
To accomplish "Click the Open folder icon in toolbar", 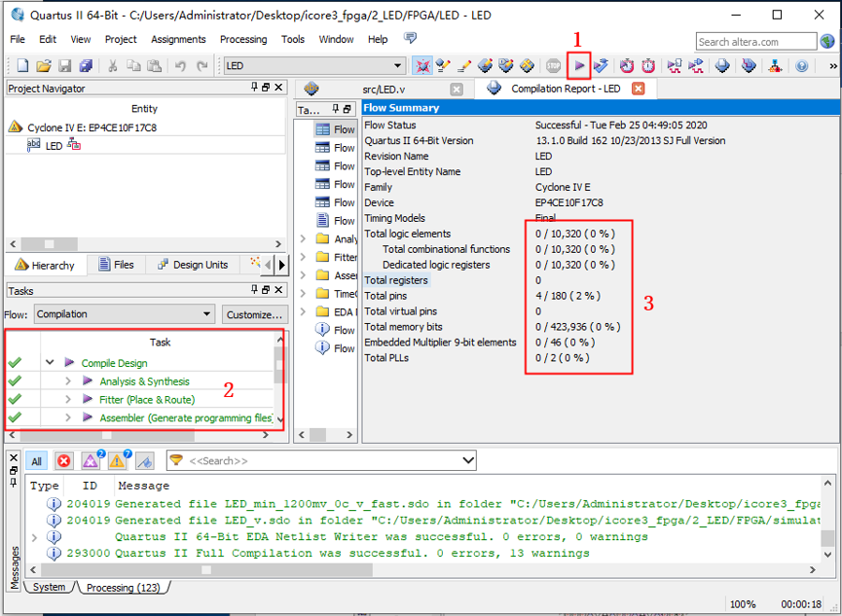I will click(44, 65).
